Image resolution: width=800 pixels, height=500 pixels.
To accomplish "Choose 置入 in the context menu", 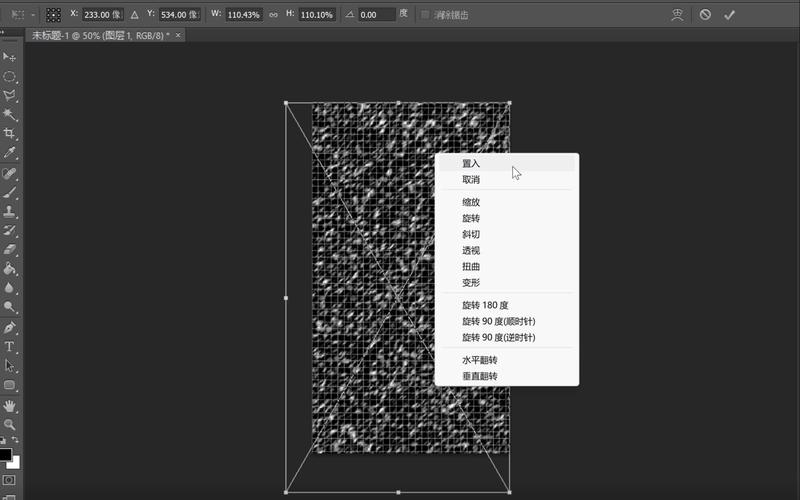I will point(507,163).
